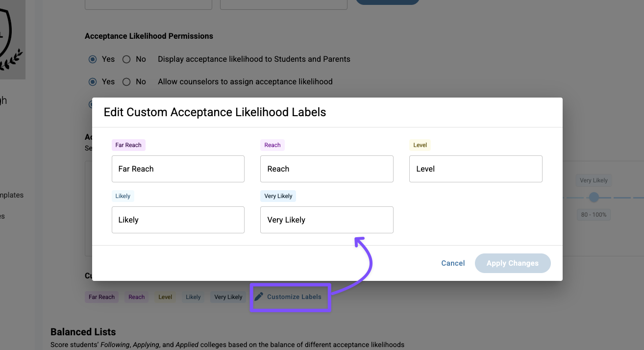Click the Apply Changes button
The width and height of the screenshot is (644, 350).
click(513, 263)
